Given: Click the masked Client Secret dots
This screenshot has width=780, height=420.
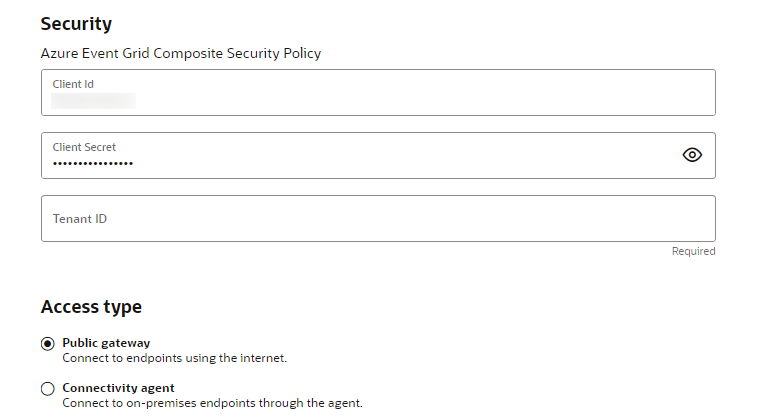Looking at the screenshot, I should pos(93,163).
